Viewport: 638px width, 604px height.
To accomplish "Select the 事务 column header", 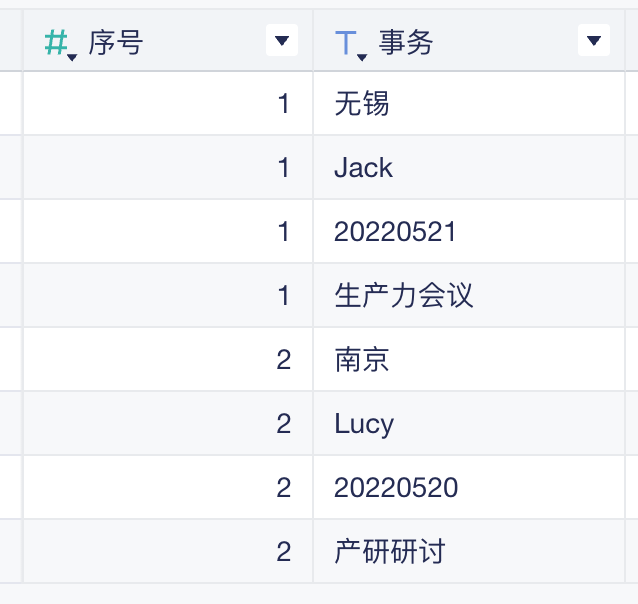I will (x=460, y=42).
